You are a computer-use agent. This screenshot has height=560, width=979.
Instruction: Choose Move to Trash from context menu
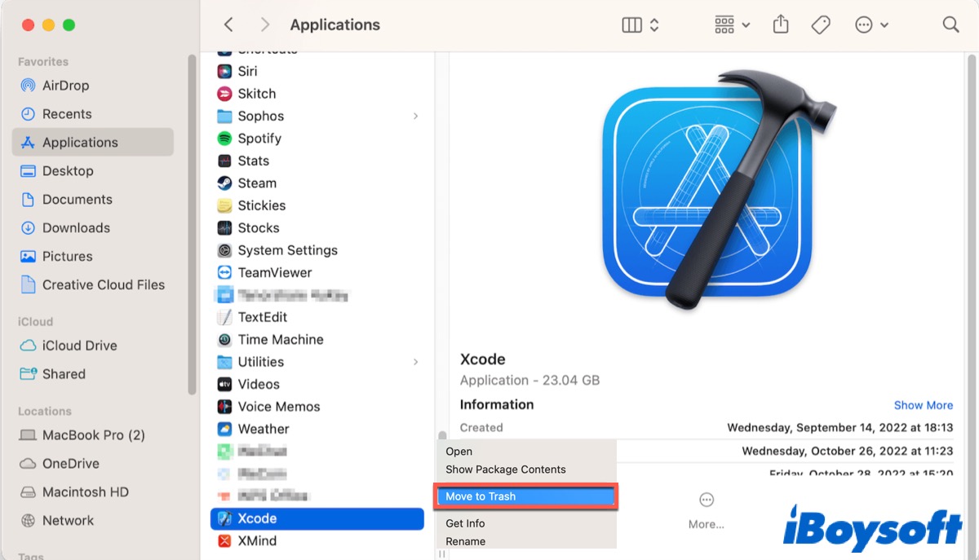click(x=481, y=496)
